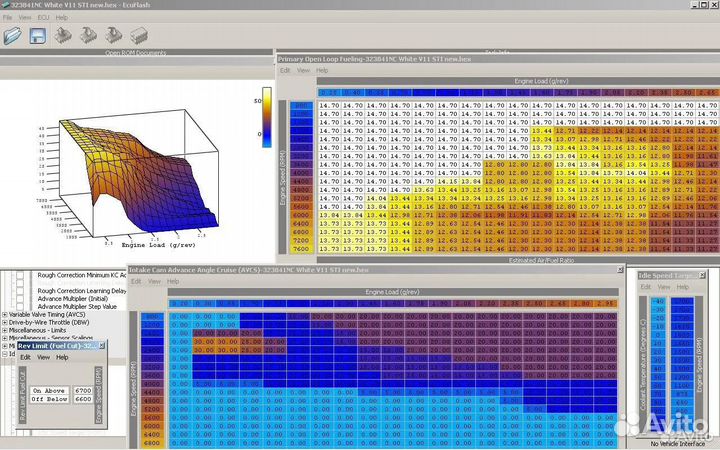Open Edit menu in Primary Open Loop Fueling window
Image resolution: width=720 pixels, height=450 pixels.
click(x=285, y=70)
